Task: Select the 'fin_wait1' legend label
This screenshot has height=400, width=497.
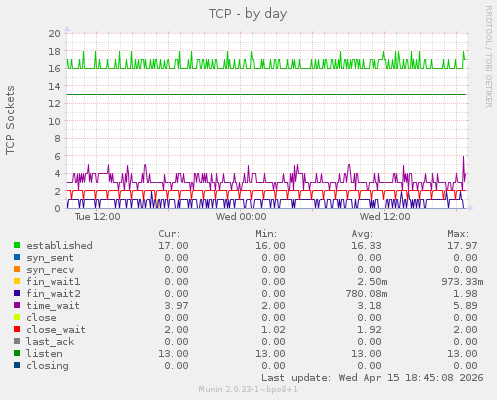Action: pos(53,282)
